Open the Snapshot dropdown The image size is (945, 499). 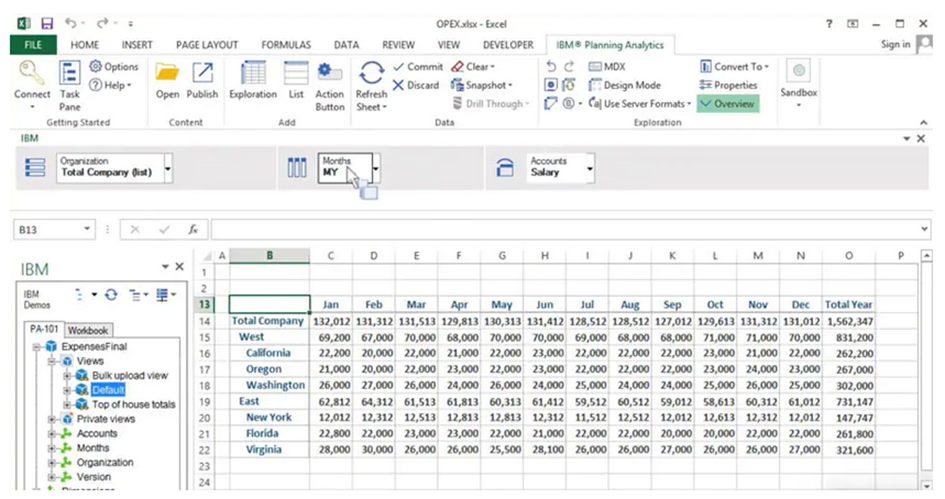[482, 85]
